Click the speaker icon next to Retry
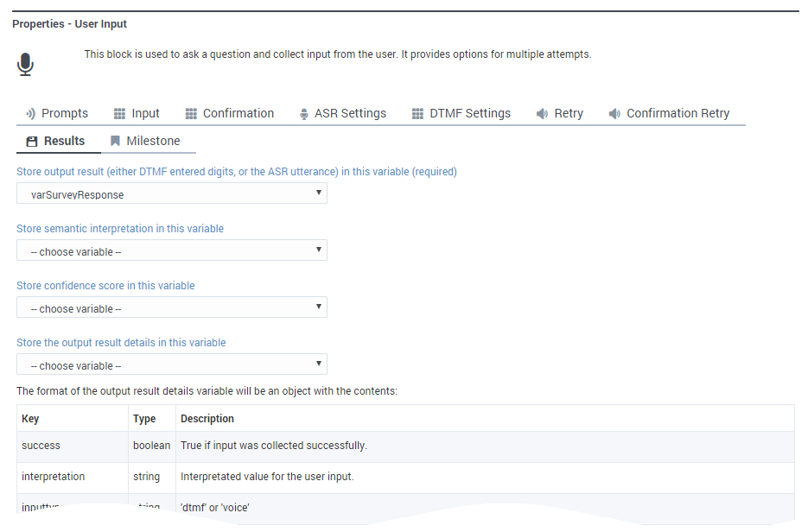 (543, 112)
